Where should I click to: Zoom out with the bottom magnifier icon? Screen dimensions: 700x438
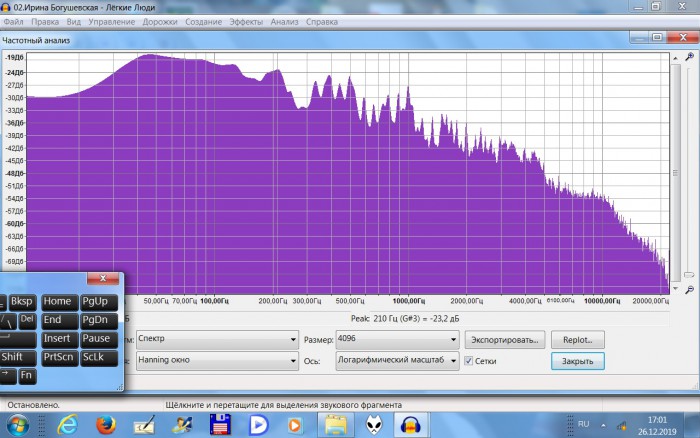pyautogui.click(x=690, y=290)
